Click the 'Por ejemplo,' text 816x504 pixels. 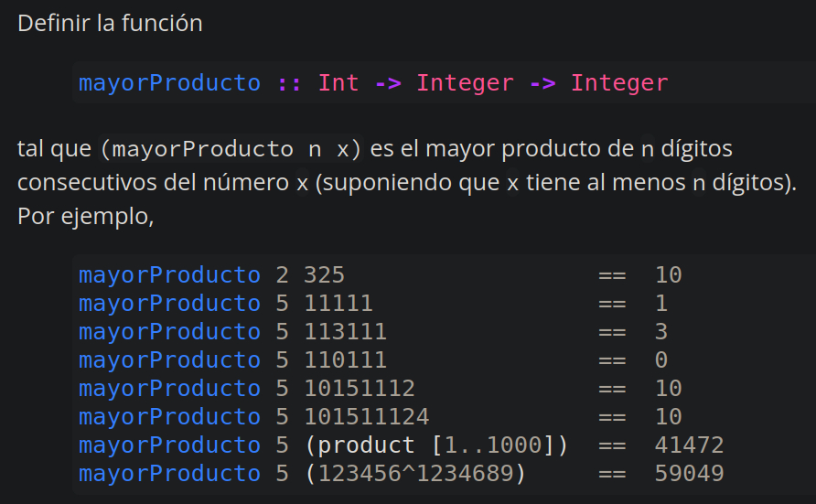(85, 218)
